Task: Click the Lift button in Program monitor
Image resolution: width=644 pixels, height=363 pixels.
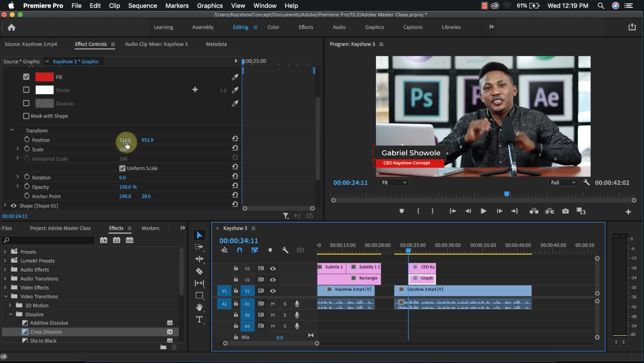Action: (x=534, y=211)
